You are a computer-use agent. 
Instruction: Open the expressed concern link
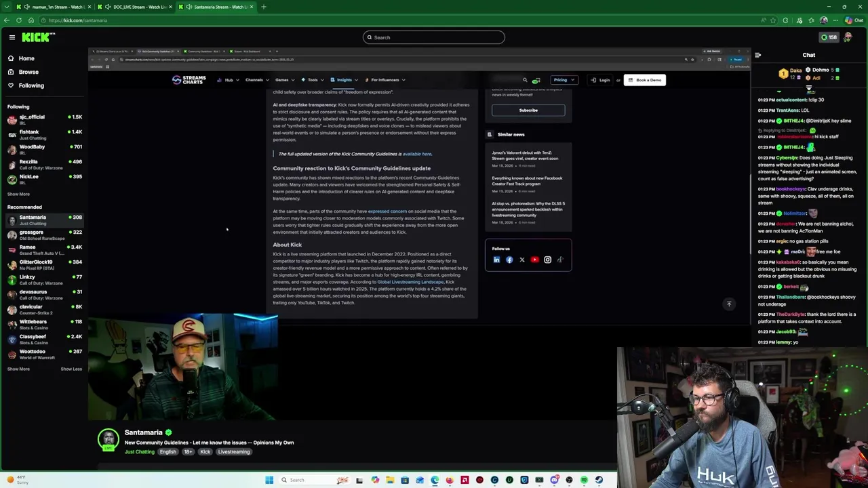(387, 211)
